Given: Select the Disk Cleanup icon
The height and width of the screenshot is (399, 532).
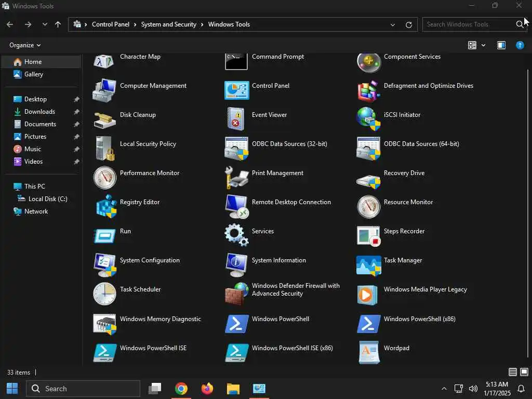Looking at the screenshot, I should click(104, 121).
